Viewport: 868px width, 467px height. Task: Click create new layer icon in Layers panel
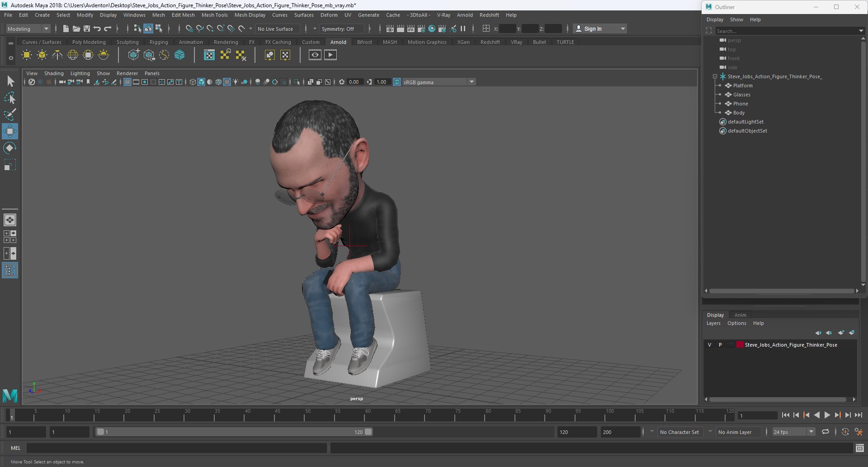[x=840, y=333]
